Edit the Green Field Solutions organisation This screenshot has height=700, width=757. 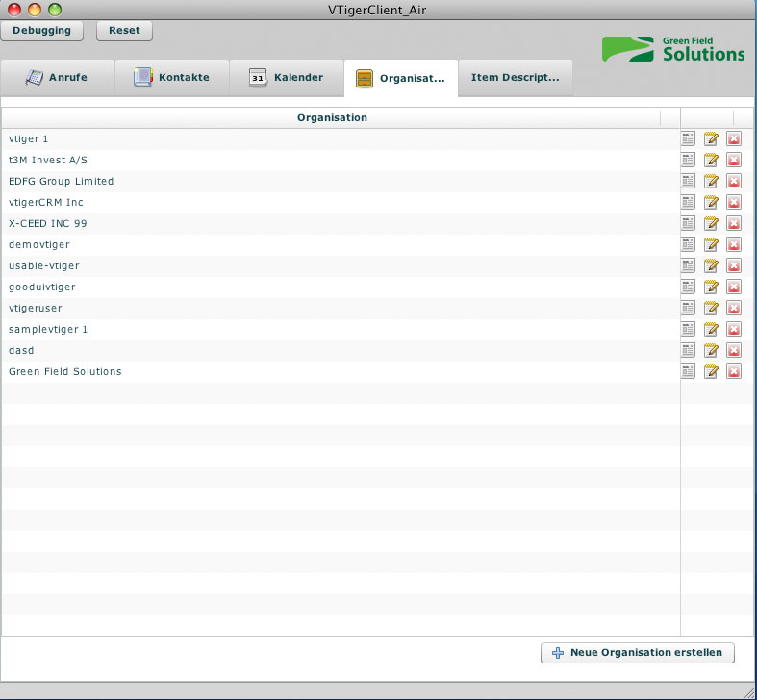click(711, 371)
